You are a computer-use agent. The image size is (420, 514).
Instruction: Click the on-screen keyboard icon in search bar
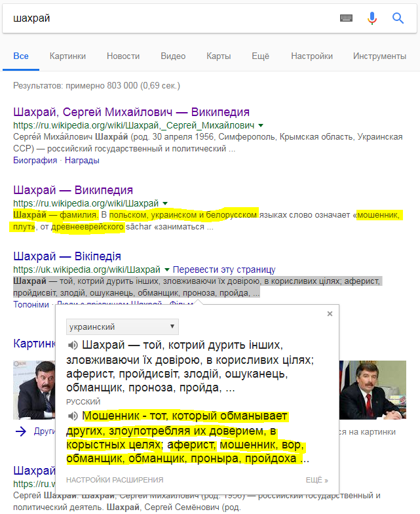[346, 18]
